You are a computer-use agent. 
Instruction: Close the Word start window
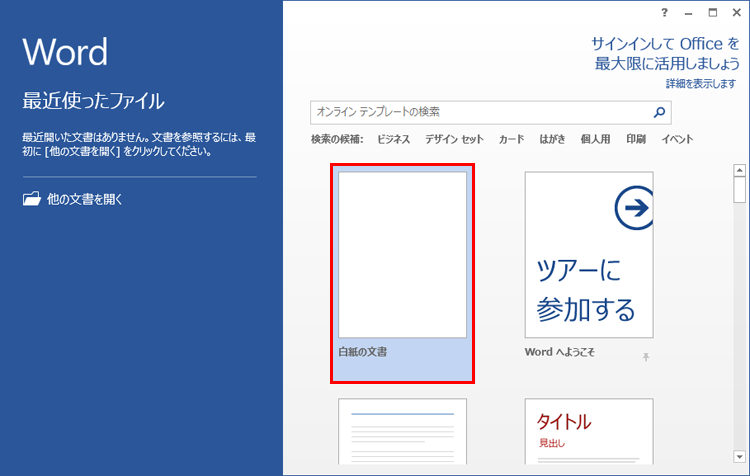click(x=737, y=13)
